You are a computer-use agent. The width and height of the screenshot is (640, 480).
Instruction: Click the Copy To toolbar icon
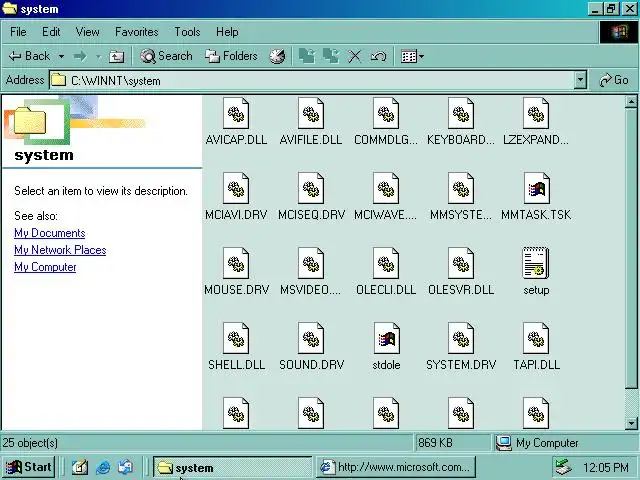click(331, 56)
